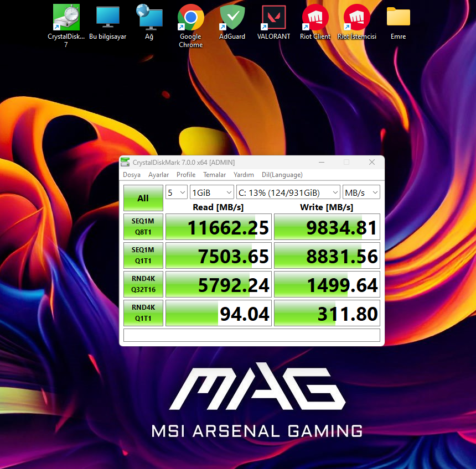Expand the 1GiB test size dropdown

point(211,192)
